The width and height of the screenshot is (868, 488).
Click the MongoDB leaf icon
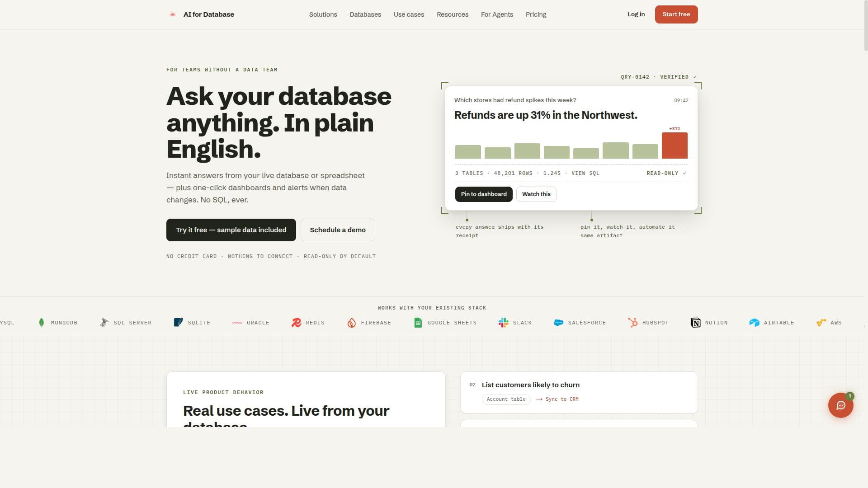42,323
